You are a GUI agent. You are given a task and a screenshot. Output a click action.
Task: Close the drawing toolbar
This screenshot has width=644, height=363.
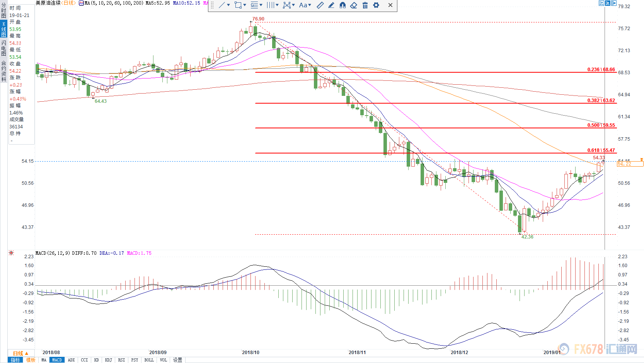tap(390, 5)
